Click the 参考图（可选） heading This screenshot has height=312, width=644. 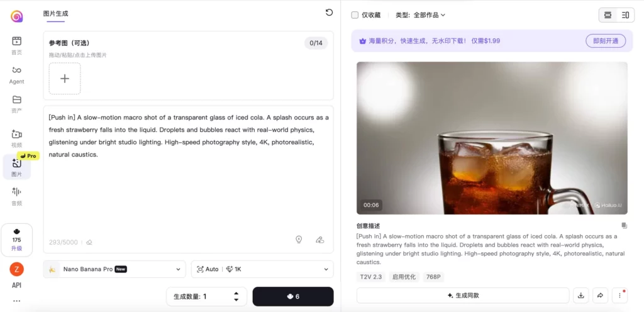pyautogui.click(x=69, y=43)
